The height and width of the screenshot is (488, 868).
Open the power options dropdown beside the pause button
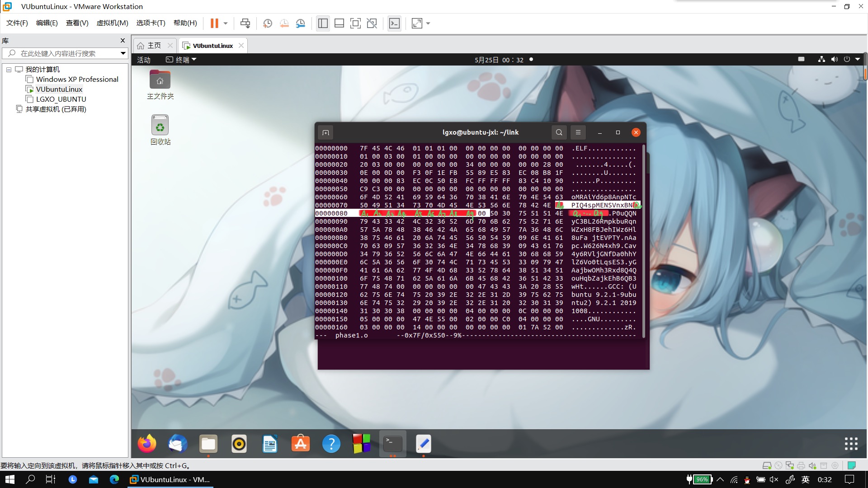[225, 23]
